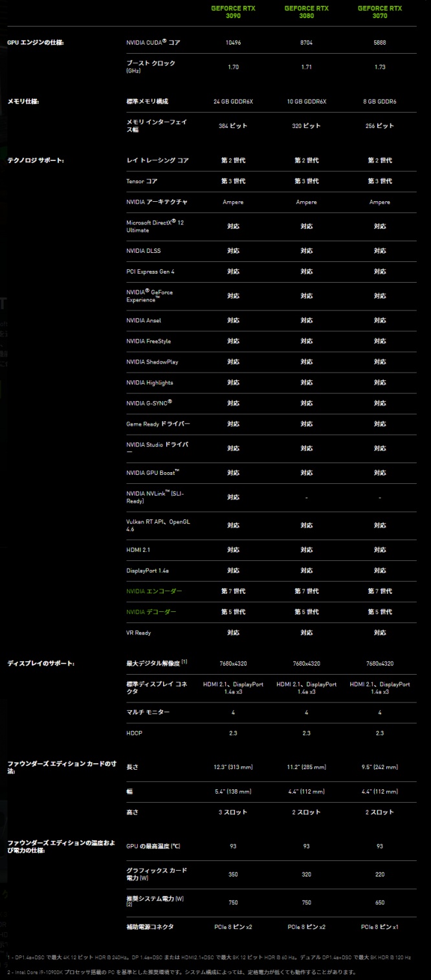The image size is (431, 980).
Task: Click the メモリ仕様 section heading
Action: click(23, 102)
